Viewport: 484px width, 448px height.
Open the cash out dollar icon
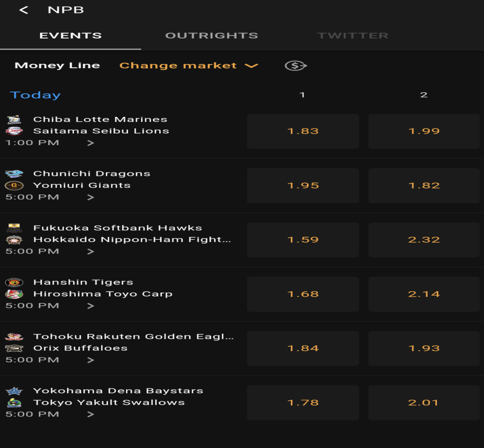click(296, 65)
